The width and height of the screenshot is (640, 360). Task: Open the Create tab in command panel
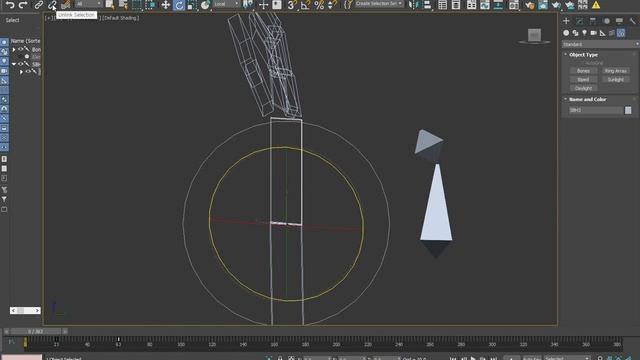566,21
